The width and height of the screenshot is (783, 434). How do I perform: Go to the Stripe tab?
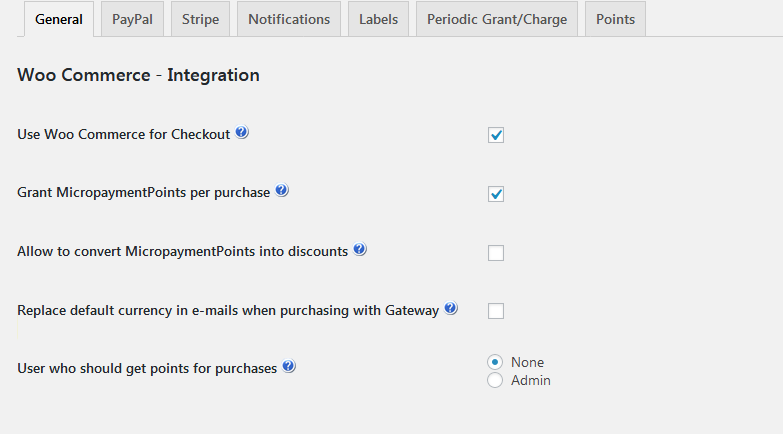[200, 19]
